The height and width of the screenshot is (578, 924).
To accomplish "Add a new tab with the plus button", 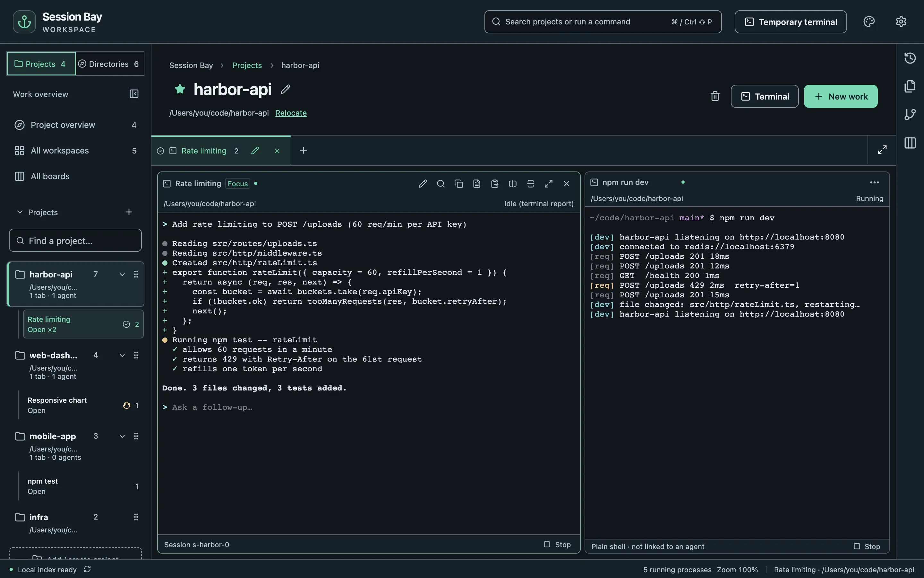I will (x=304, y=151).
